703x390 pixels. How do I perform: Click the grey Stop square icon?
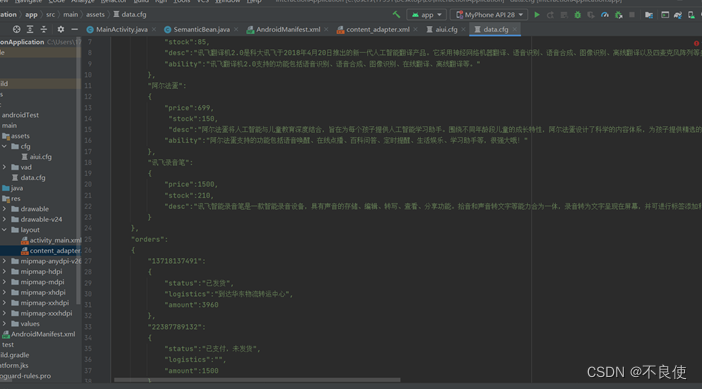coord(632,15)
